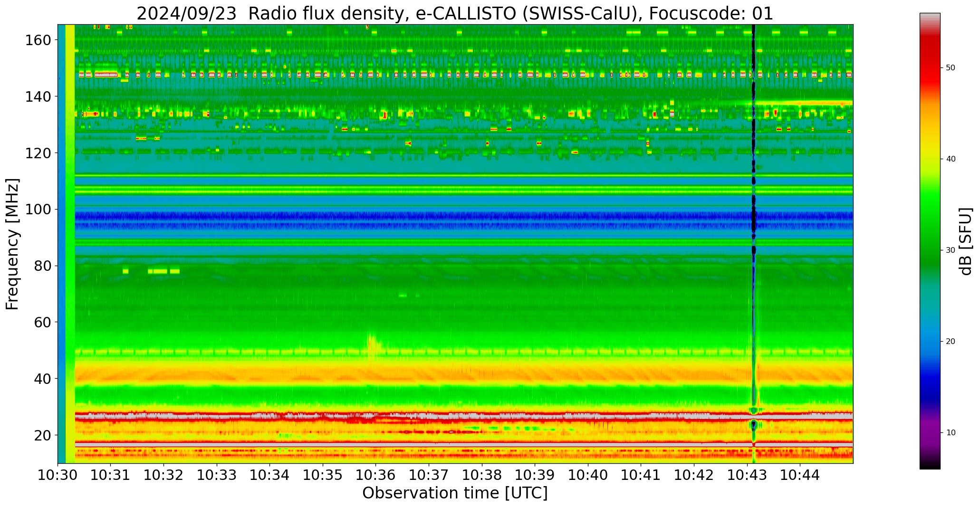The width and height of the screenshot is (980, 507).
Task: Click the 10:44 time tick label
Action: point(800,475)
